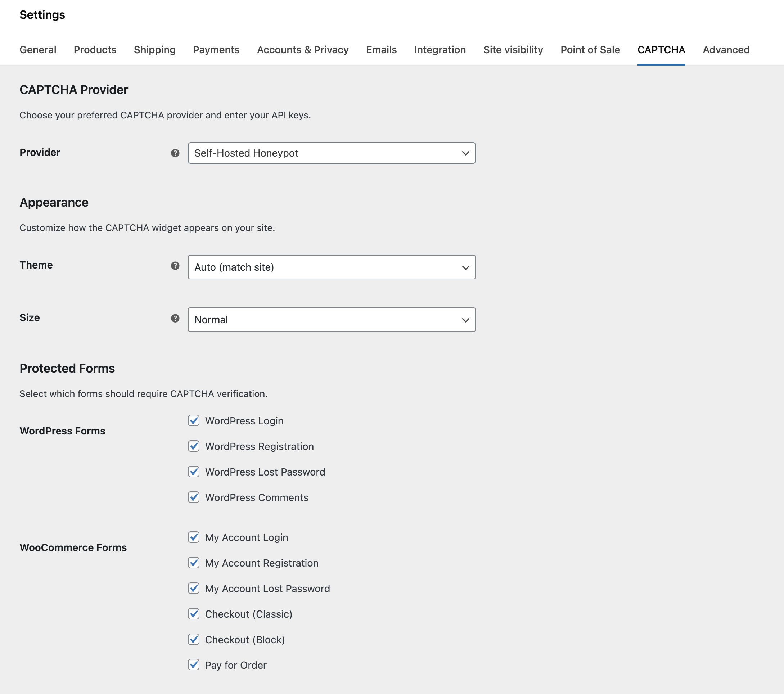Open the Provider help tooltip icon

pyautogui.click(x=175, y=153)
